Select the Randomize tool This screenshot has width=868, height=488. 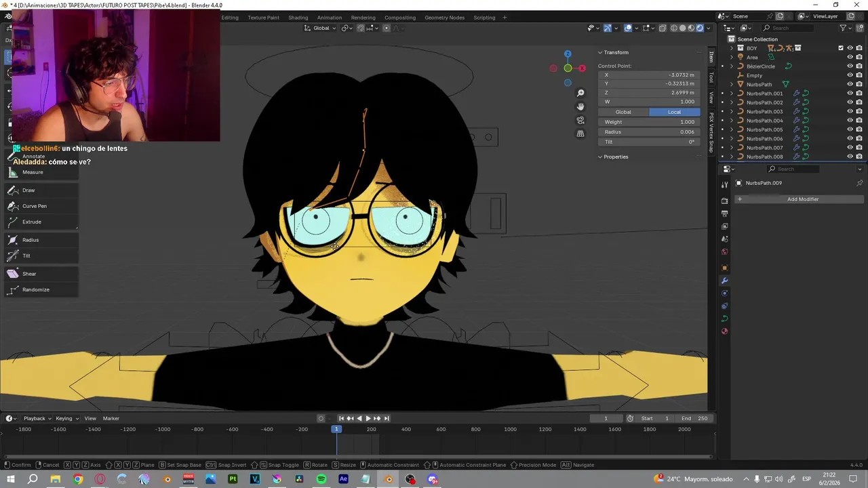pos(41,289)
